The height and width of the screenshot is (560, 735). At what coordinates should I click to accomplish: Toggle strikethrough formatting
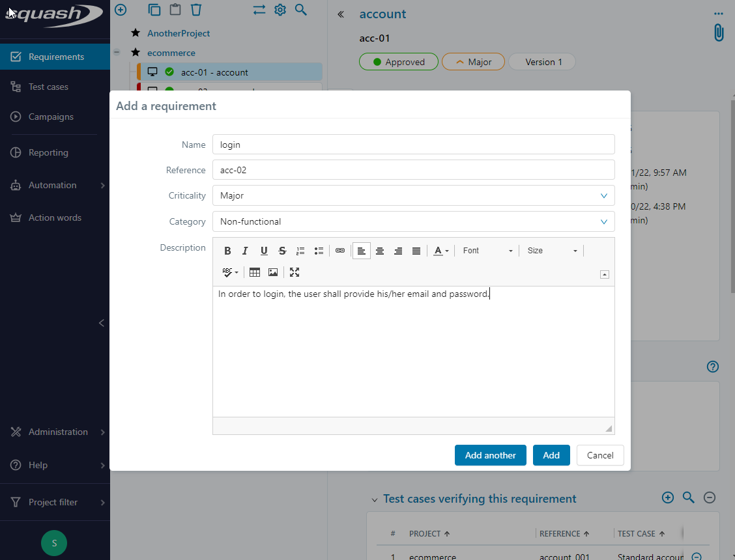tap(282, 251)
